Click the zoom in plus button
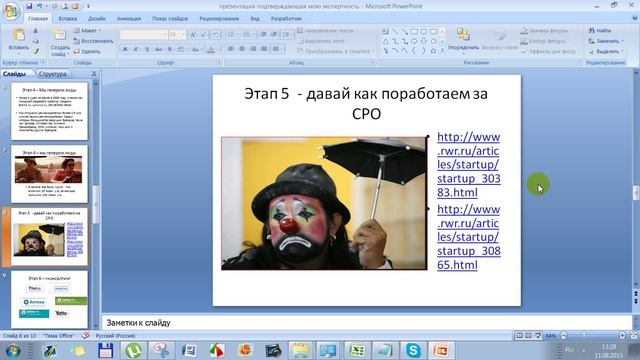Screen dimensions: 640x360 click(622, 335)
